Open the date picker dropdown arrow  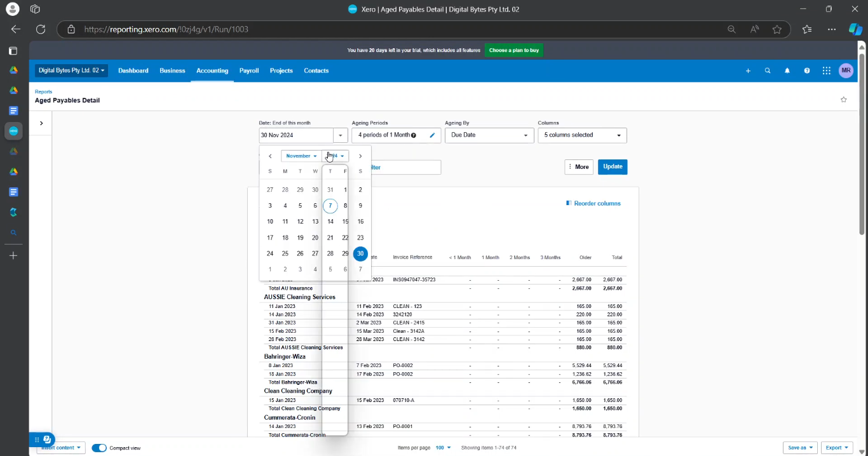click(x=341, y=135)
